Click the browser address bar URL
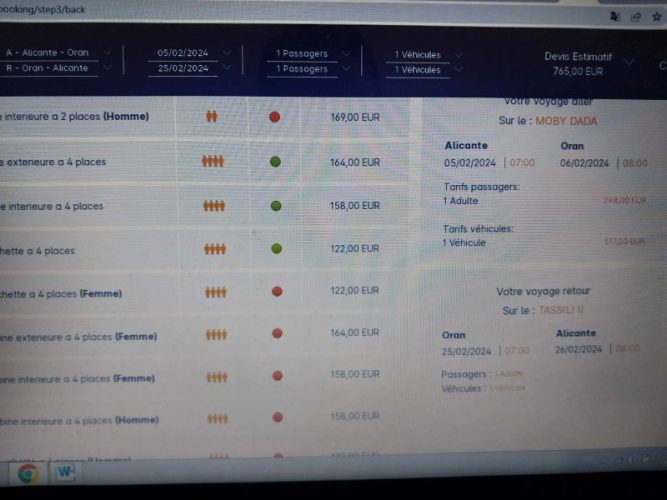This screenshot has height=500, width=667. (43, 9)
